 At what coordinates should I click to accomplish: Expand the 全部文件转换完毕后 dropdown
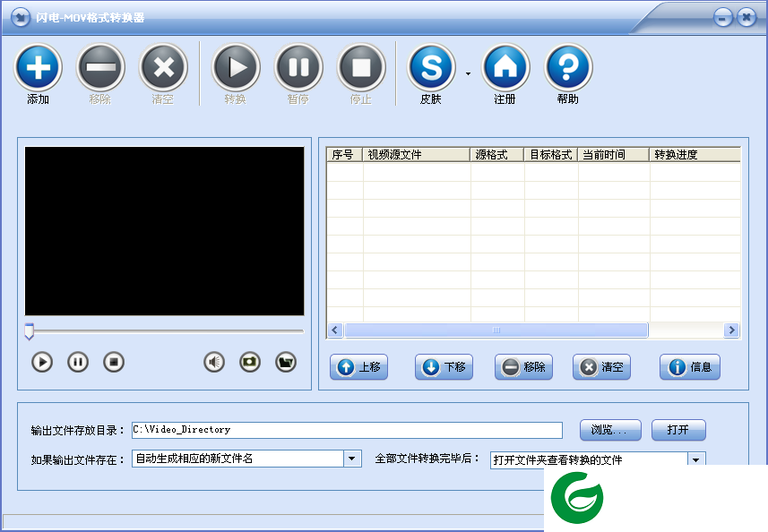coord(696,459)
